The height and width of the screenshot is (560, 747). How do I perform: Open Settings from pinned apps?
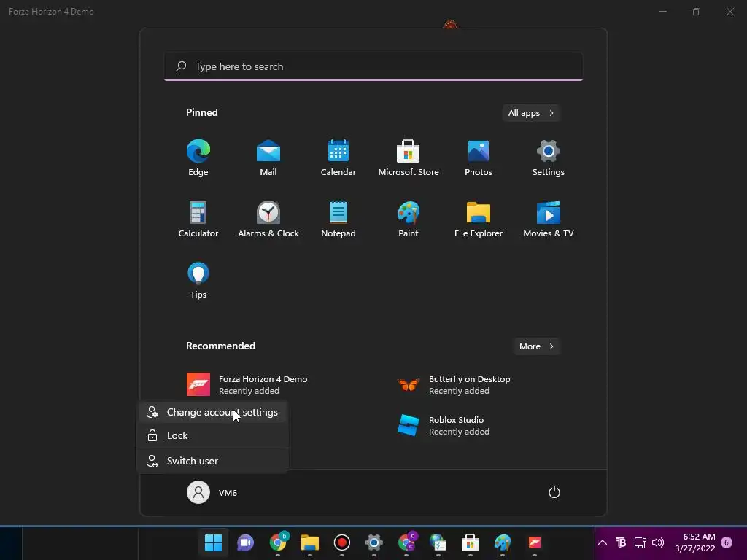coord(549,157)
